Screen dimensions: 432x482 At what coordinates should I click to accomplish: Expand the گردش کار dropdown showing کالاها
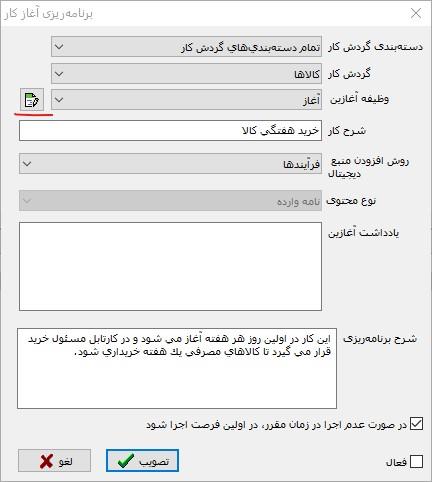pyautogui.click(x=186, y=73)
